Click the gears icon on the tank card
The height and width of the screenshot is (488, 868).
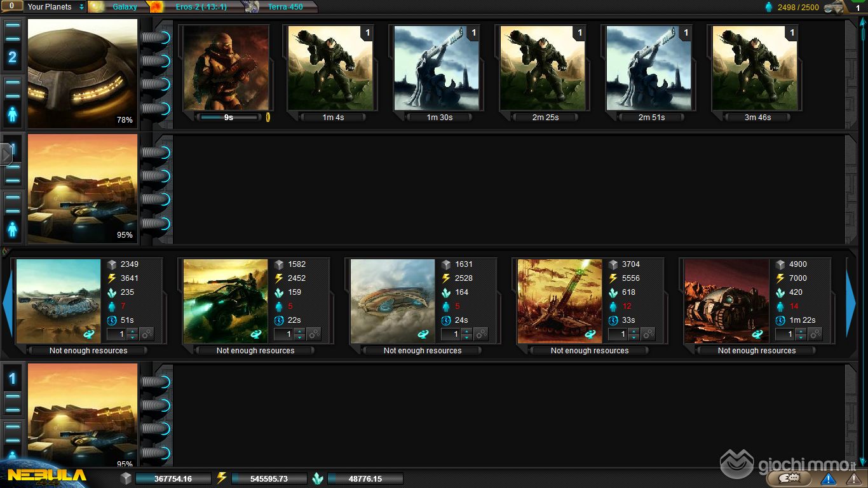147,334
